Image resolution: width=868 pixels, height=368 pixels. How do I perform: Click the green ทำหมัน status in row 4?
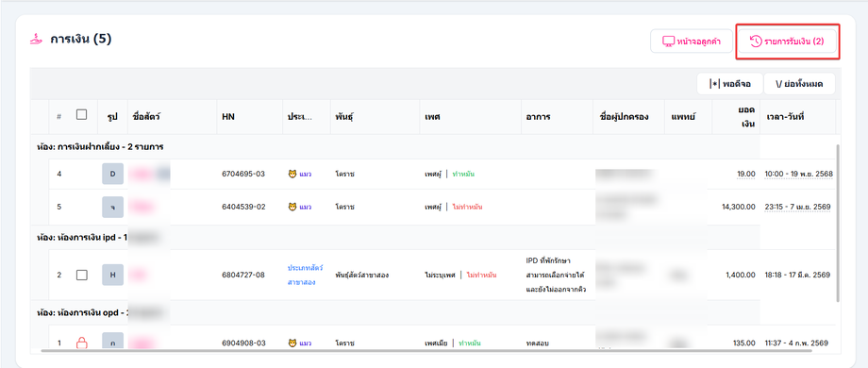click(x=463, y=175)
